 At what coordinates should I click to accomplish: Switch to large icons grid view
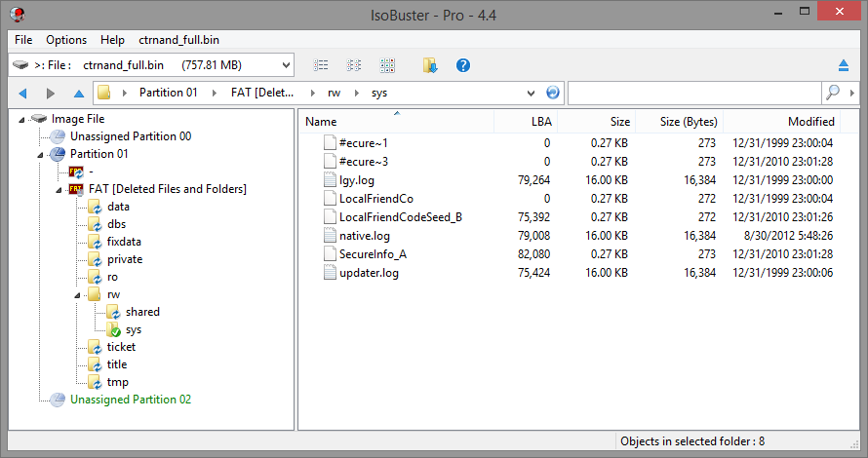387,65
